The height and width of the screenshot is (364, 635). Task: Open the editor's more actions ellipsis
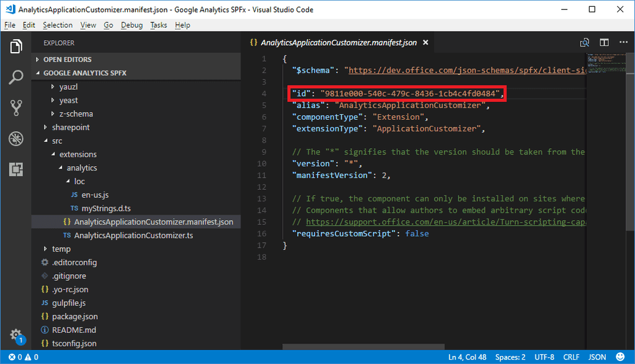point(623,43)
